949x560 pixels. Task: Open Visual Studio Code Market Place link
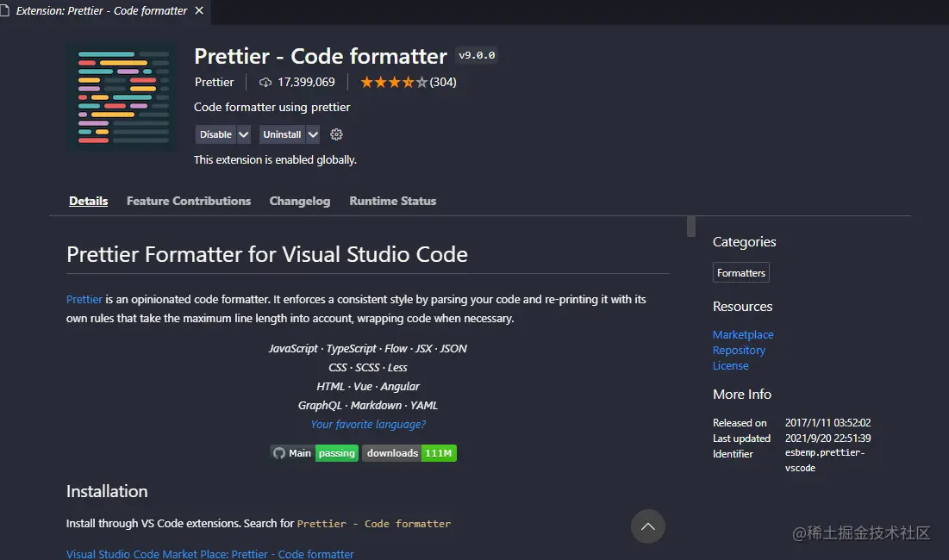point(210,554)
